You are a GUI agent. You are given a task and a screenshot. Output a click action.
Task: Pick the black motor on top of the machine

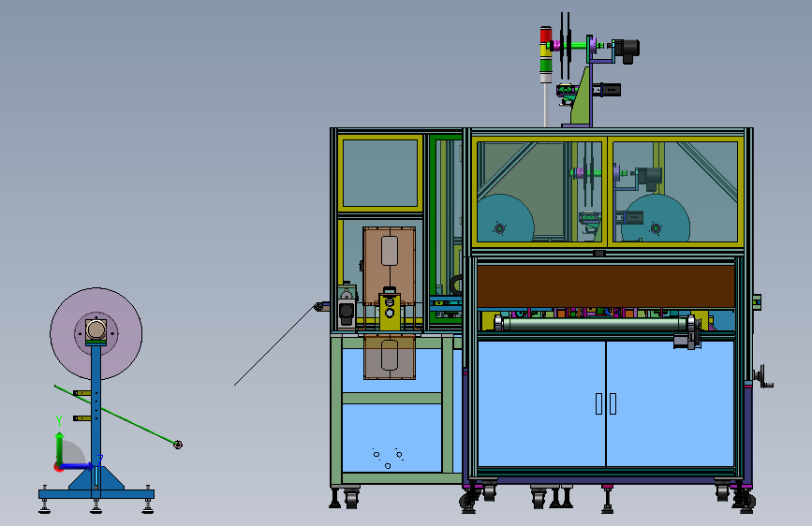click(627, 50)
